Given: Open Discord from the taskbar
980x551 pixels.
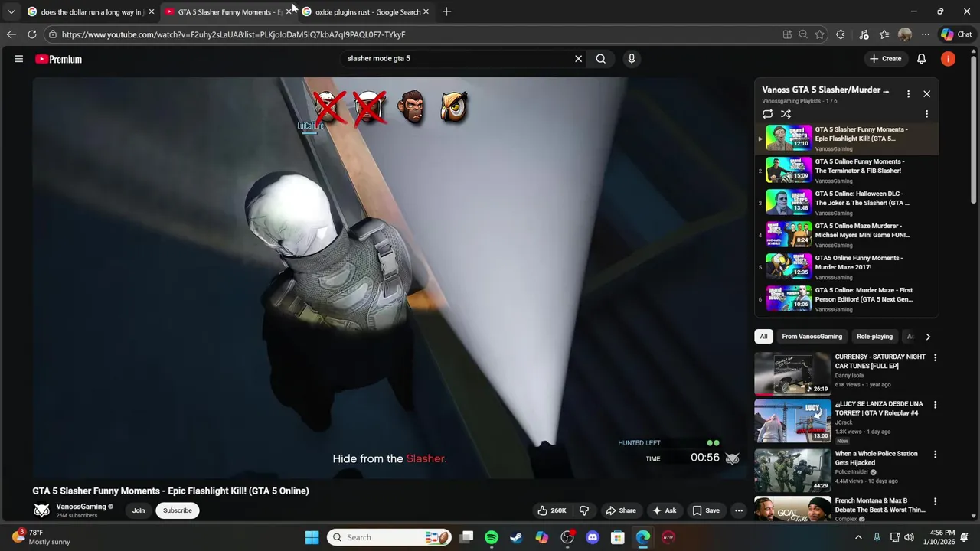Looking at the screenshot, I should pyautogui.click(x=592, y=537).
